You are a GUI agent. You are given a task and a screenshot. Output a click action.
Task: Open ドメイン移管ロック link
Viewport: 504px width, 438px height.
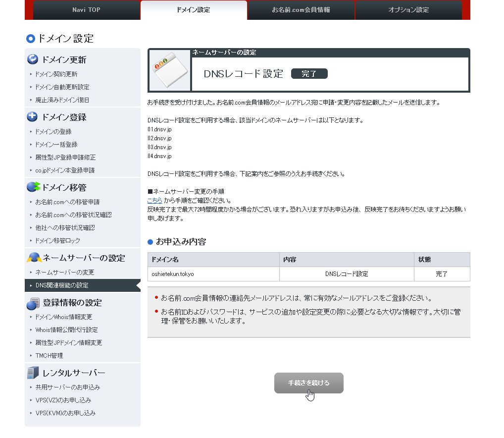pos(58,240)
